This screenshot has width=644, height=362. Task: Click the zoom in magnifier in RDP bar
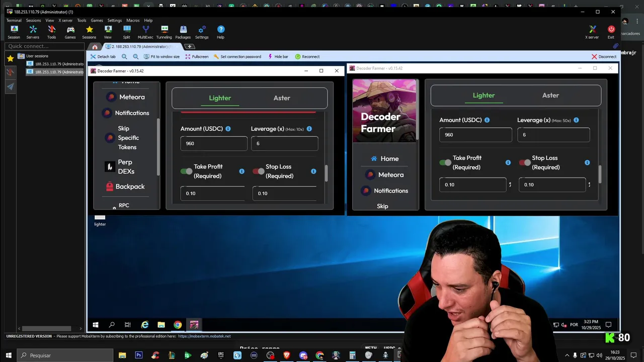124,57
